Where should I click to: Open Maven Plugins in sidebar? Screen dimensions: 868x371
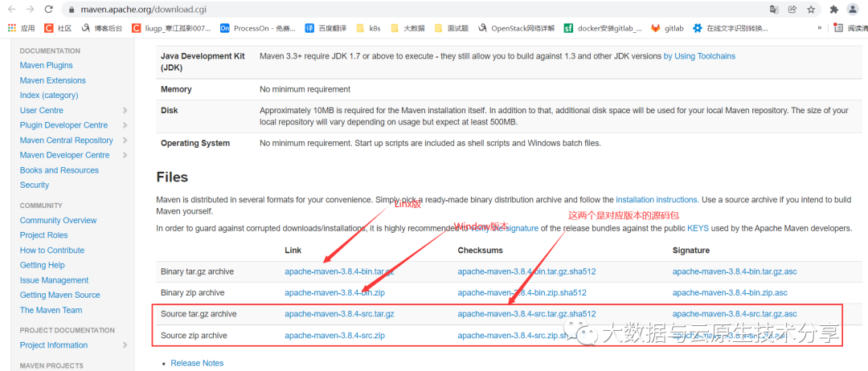(46, 65)
